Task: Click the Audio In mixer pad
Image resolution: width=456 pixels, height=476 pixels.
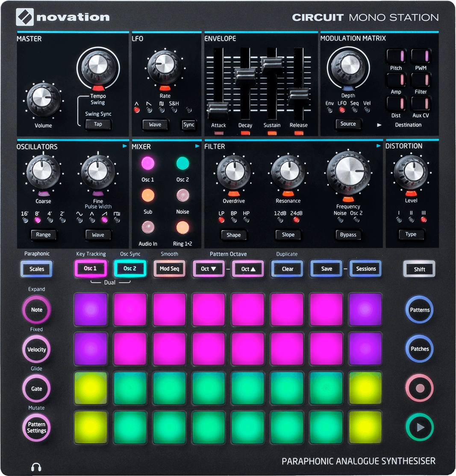Action: (148, 228)
